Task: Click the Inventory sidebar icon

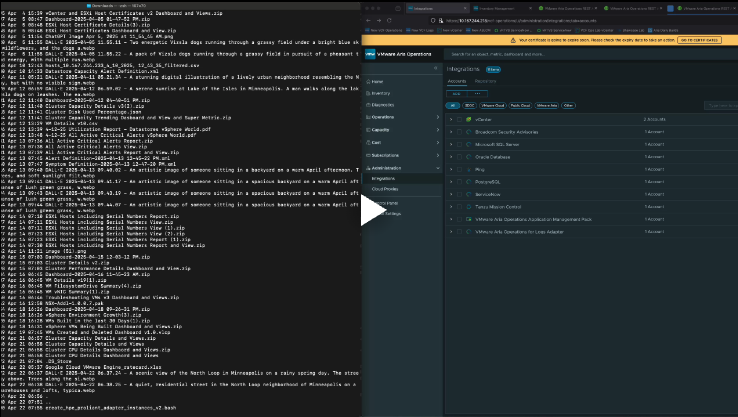Action: (369, 93)
